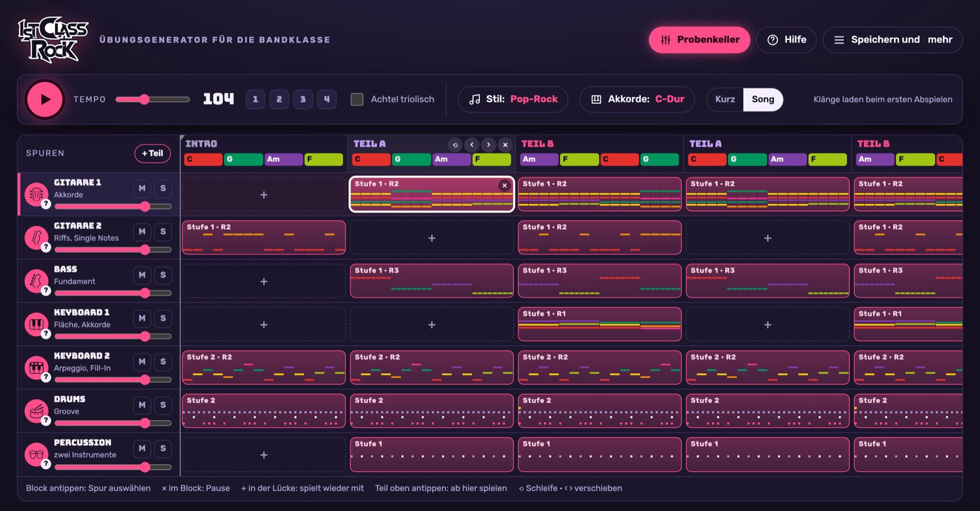Switch to the Kurz view
The height and width of the screenshot is (511, 980).
click(725, 100)
